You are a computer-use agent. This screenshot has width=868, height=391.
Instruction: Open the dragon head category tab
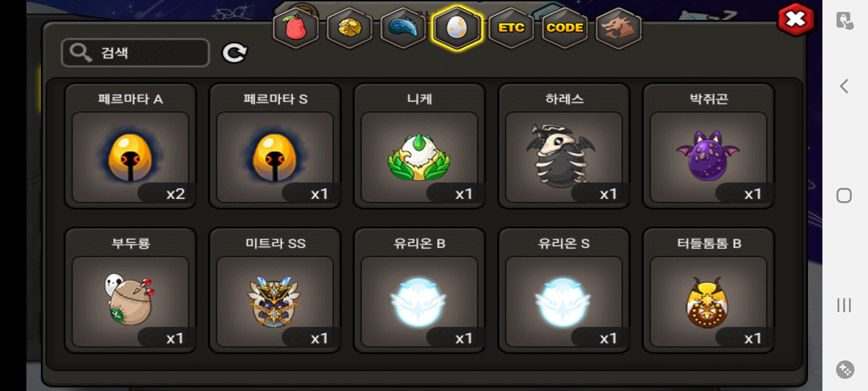[618, 28]
